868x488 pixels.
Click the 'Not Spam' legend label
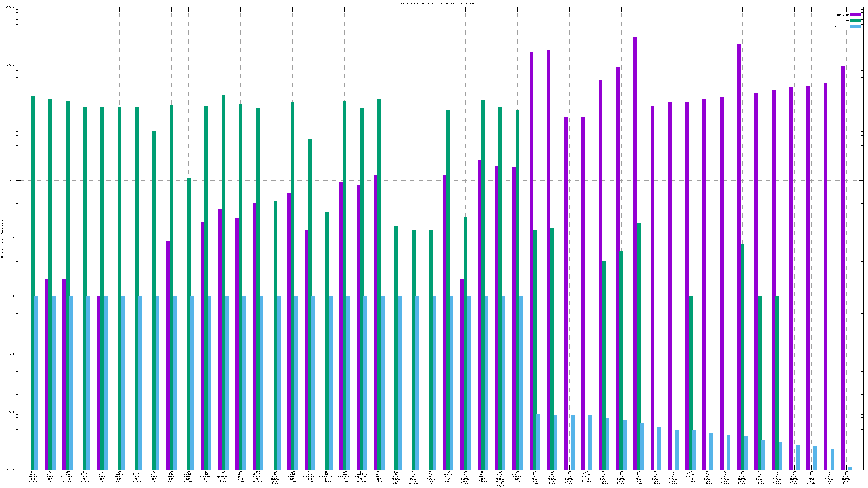(843, 15)
